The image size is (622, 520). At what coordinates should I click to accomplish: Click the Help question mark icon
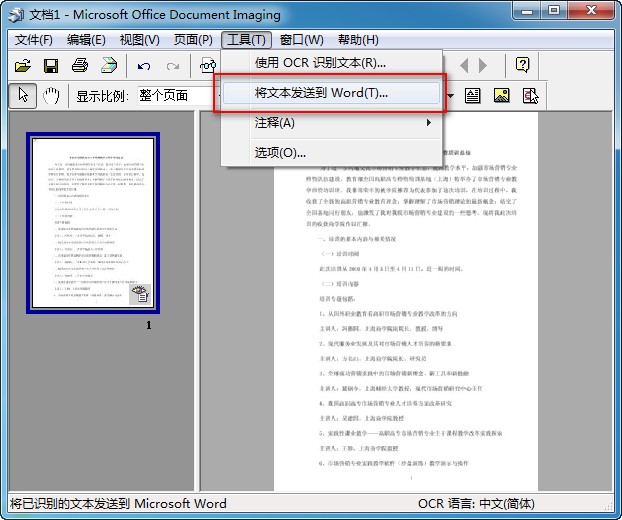tap(522, 65)
